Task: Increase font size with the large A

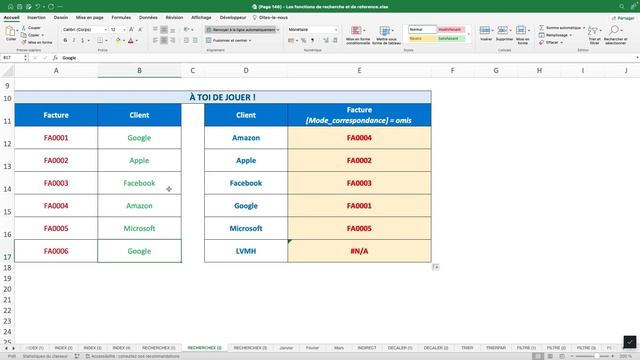Action: (x=131, y=29)
